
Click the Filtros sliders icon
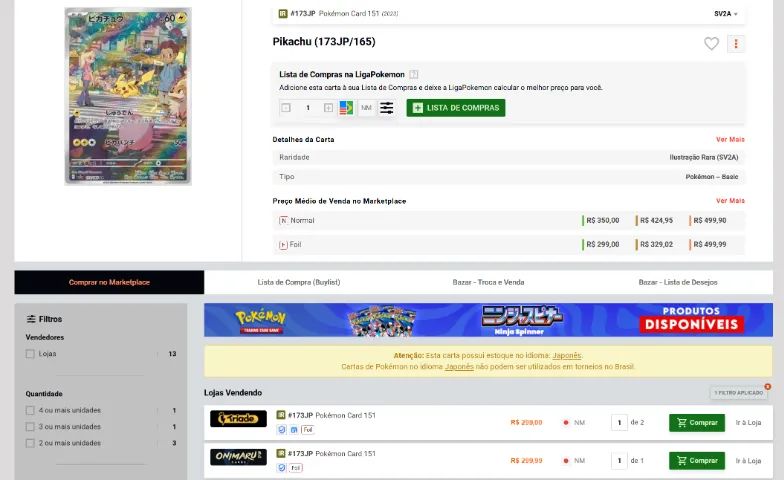(x=31, y=319)
